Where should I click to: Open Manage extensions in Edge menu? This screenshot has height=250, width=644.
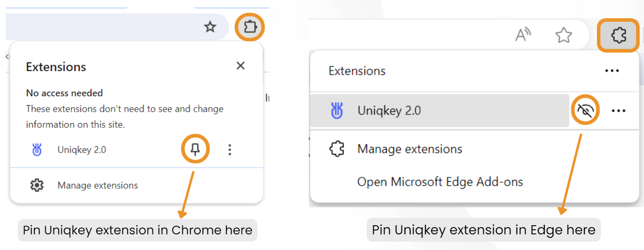(410, 150)
